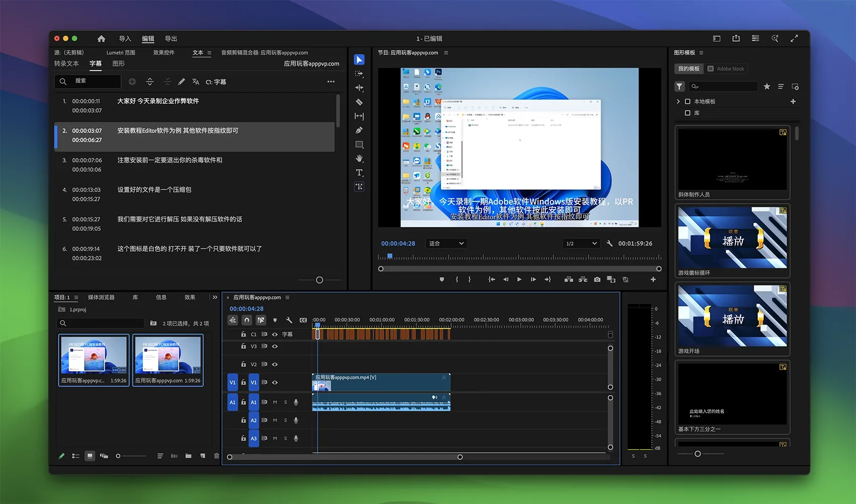Hide the V3 video track output
Image resolution: width=856 pixels, height=504 pixels.
[x=275, y=346]
